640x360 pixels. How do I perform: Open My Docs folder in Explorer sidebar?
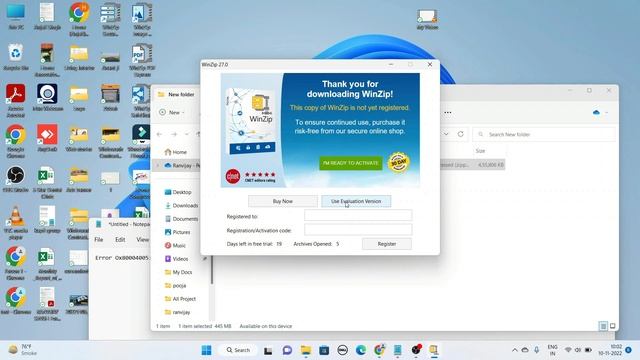pyautogui.click(x=178, y=272)
